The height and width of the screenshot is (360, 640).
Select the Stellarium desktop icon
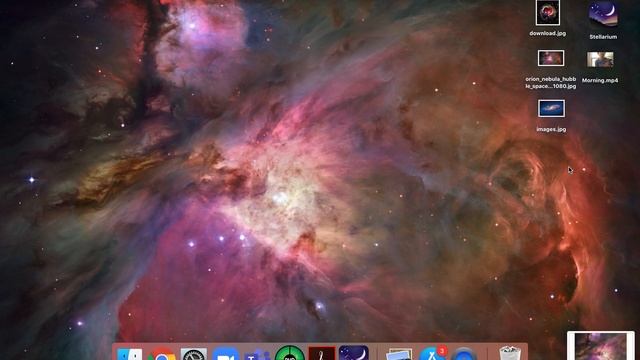(x=603, y=14)
